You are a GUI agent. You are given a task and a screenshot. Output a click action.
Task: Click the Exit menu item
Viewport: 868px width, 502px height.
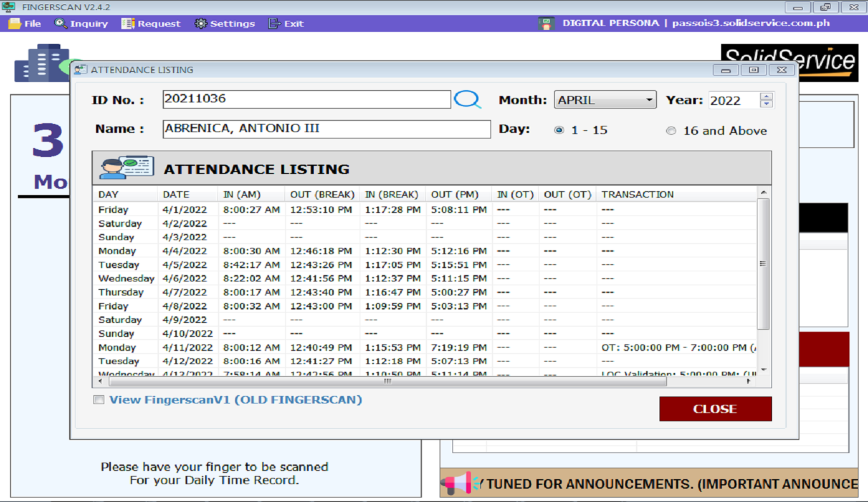coord(286,24)
